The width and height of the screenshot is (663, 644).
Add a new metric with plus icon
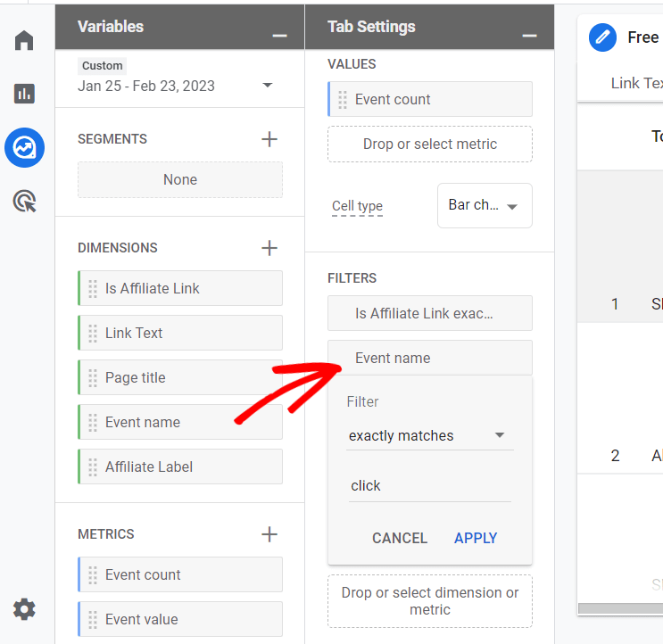coord(269,534)
